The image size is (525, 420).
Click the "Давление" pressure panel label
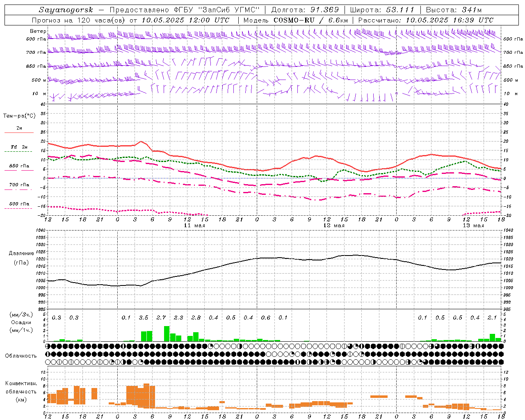[21, 253]
